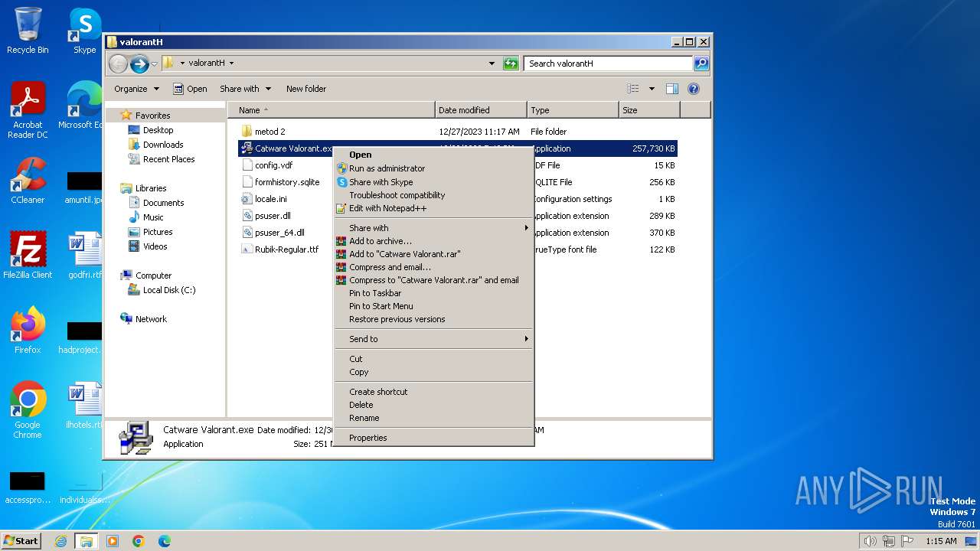Select psuser.dll file

(273, 216)
